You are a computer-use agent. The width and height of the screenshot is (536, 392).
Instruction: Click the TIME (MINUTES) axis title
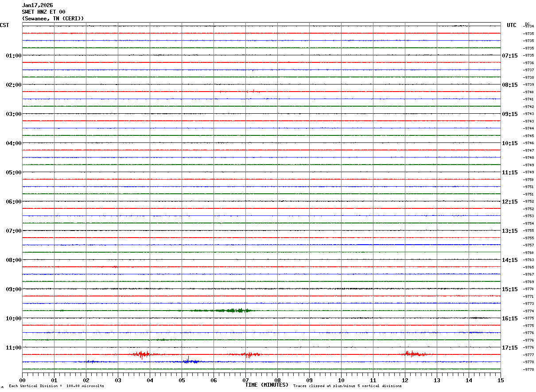click(x=267, y=385)
